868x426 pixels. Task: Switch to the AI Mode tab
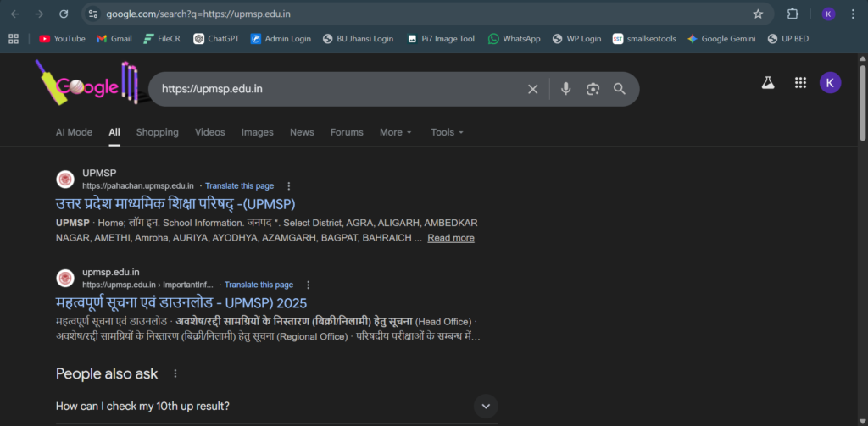tap(75, 132)
